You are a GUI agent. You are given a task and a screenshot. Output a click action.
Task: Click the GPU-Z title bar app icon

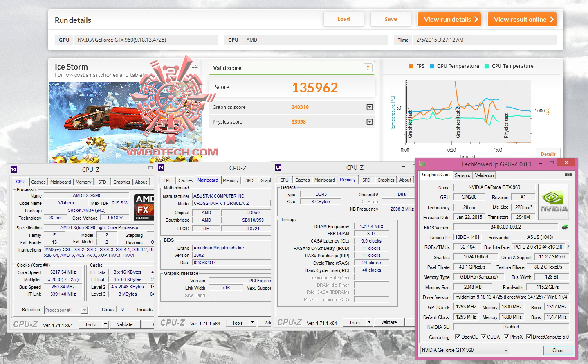[422, 164]
